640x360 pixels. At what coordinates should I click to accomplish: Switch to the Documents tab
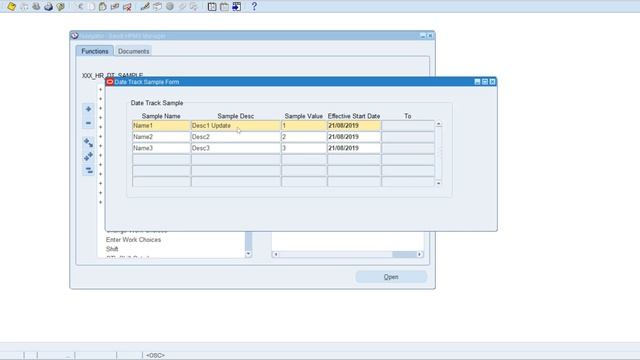[x=133, y=51]
